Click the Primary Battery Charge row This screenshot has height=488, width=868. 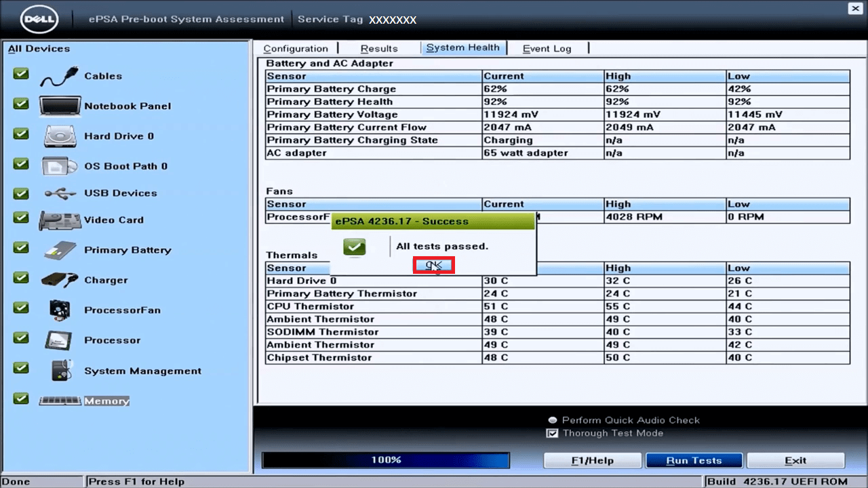pos(557,89)
